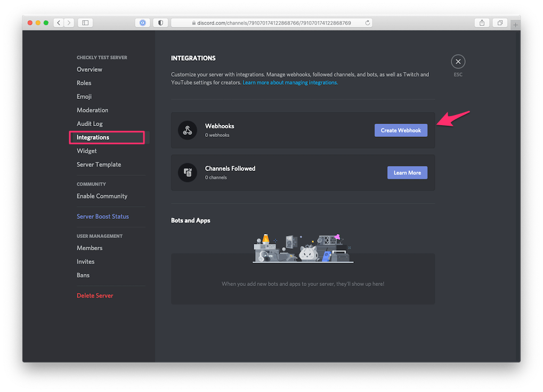Click Delete Server
Screen dimensions: 543x392
pos(95,296)
